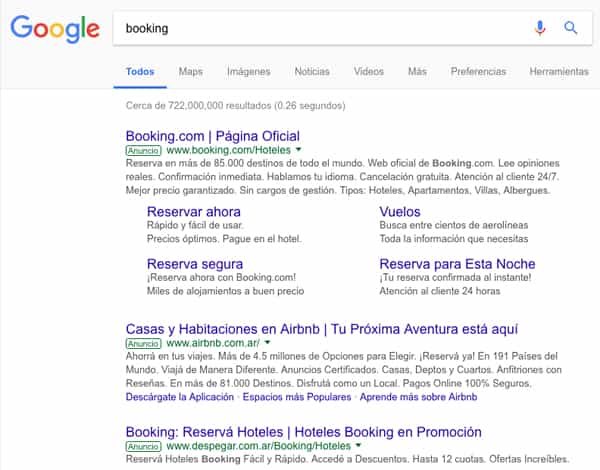Click the www.booking.com/Hoteles URL
Image resolution: width=600 pixels, height=470 pixels.
pos(229,150)
